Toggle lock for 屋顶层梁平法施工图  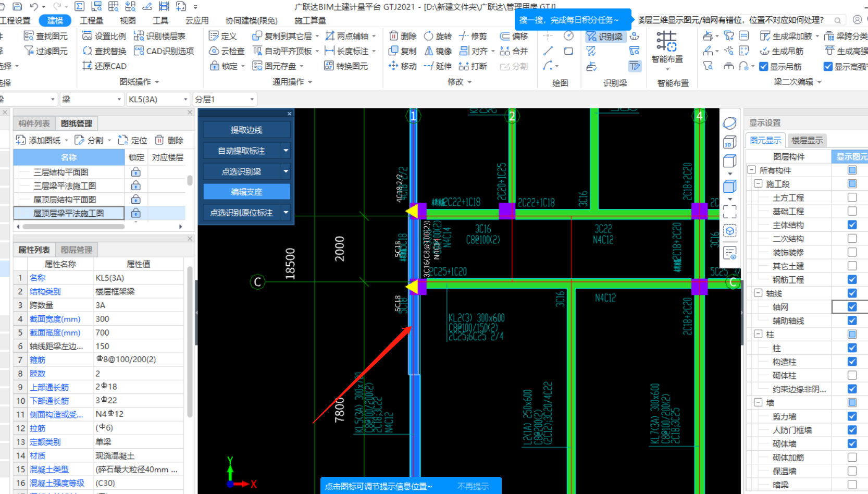pos(135,213)
